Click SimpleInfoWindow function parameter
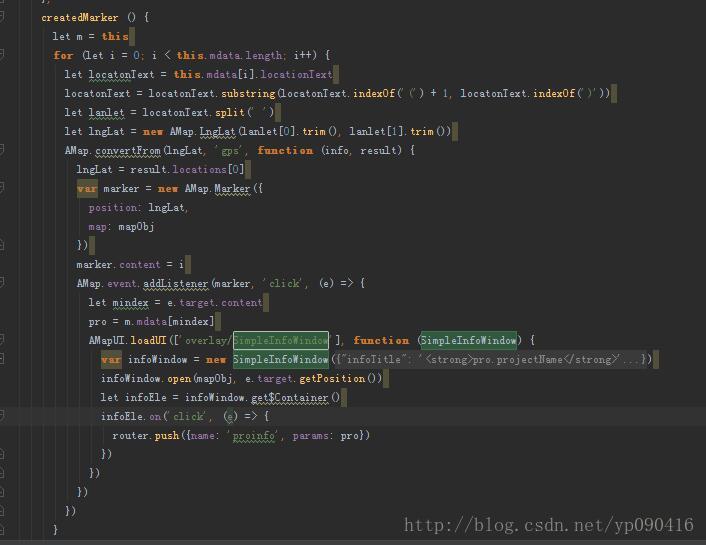 [x=468, y=341]
